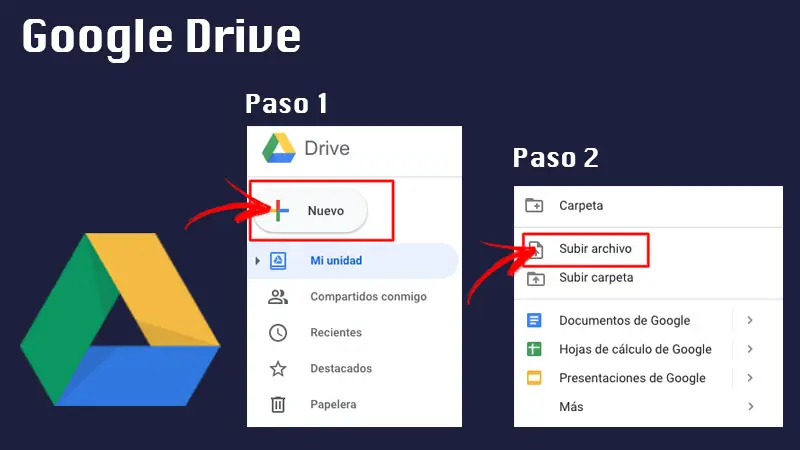Click the folder upload icon beside Subir carpeta
800x450 pixels.
[x=536, y=279]
